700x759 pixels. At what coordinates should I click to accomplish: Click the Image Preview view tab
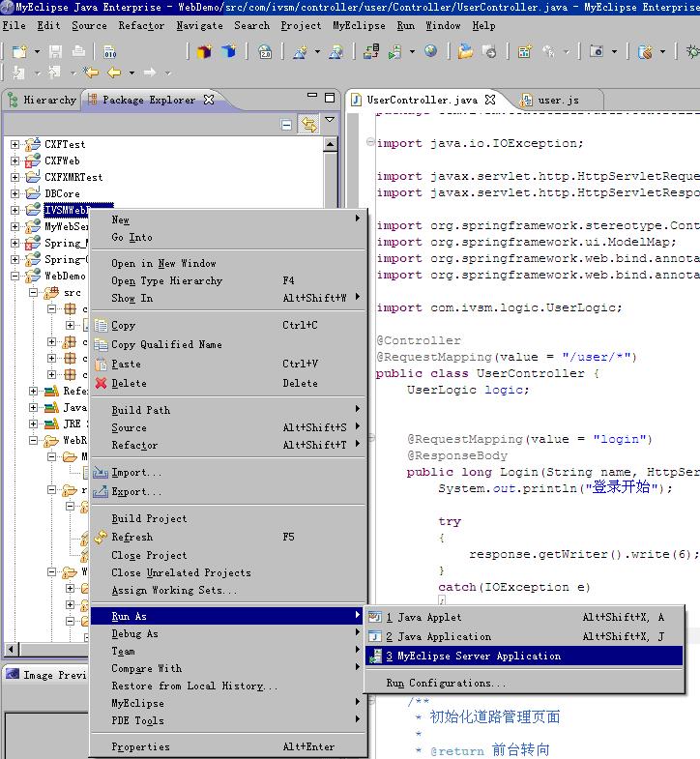[x=46, y=675]
